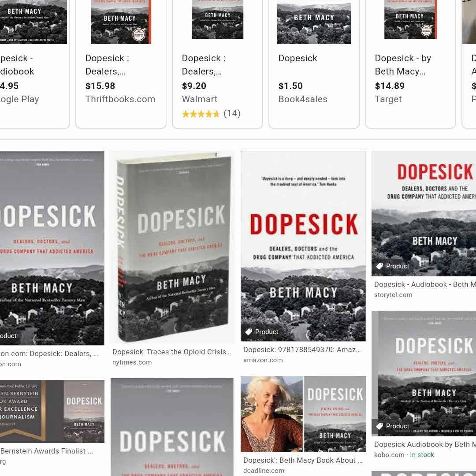The width and height of the screenshot is (476, 476).
Task: Open the Target $14.89 Dopesick listing
Action: click(x=410, y=64)
